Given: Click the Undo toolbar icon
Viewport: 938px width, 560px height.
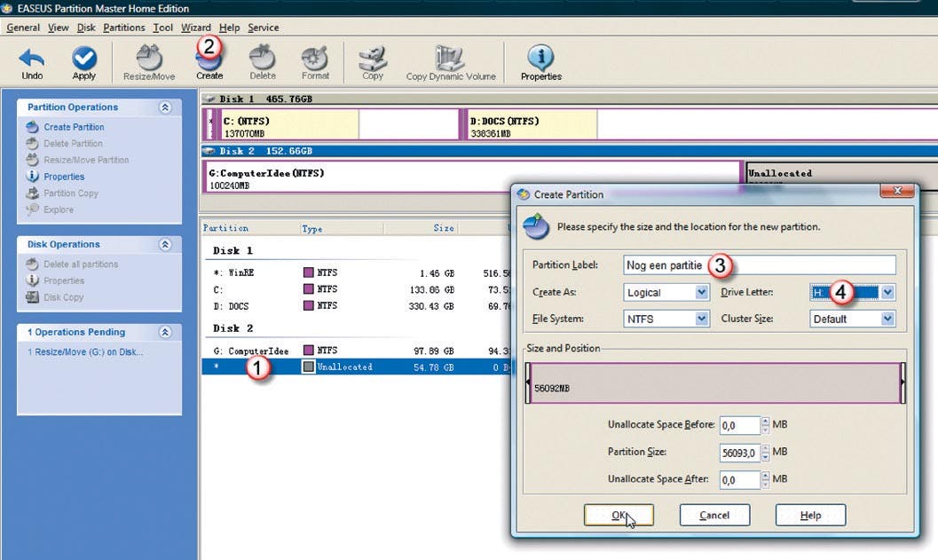Looking at the screenshot, I should click(x=32, y=59).
